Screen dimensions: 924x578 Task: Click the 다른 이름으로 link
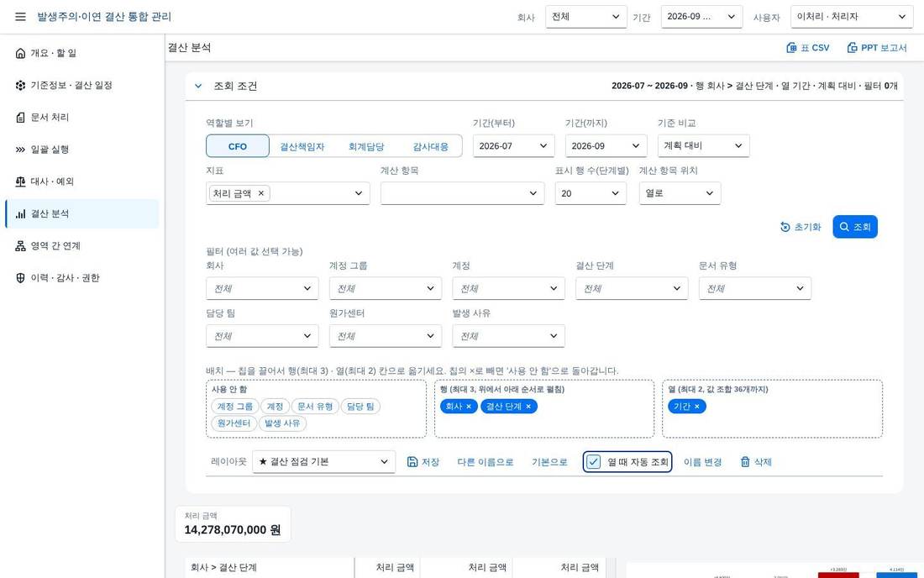(485, 462)
